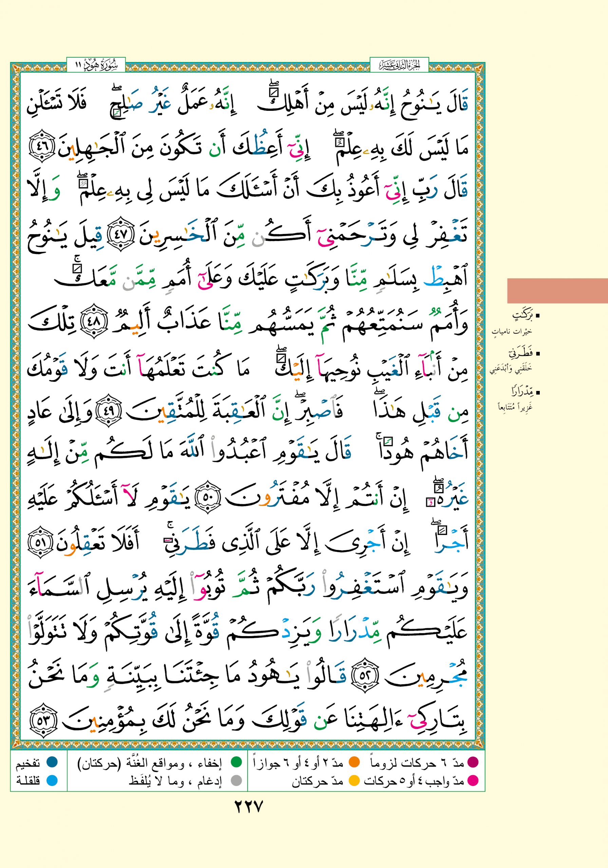Screen dimensions: 608x868
Task: Tap the verse 49 end marker
Action: [108, 410]
